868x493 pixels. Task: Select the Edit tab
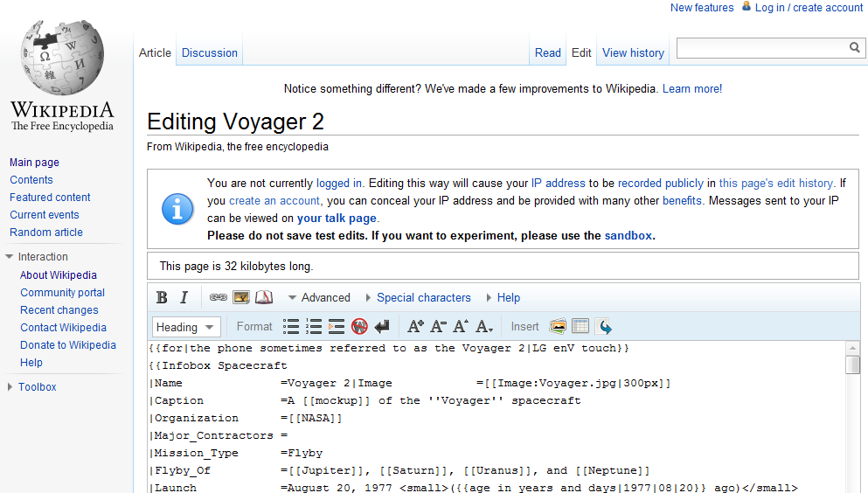(x=581, y=53)
